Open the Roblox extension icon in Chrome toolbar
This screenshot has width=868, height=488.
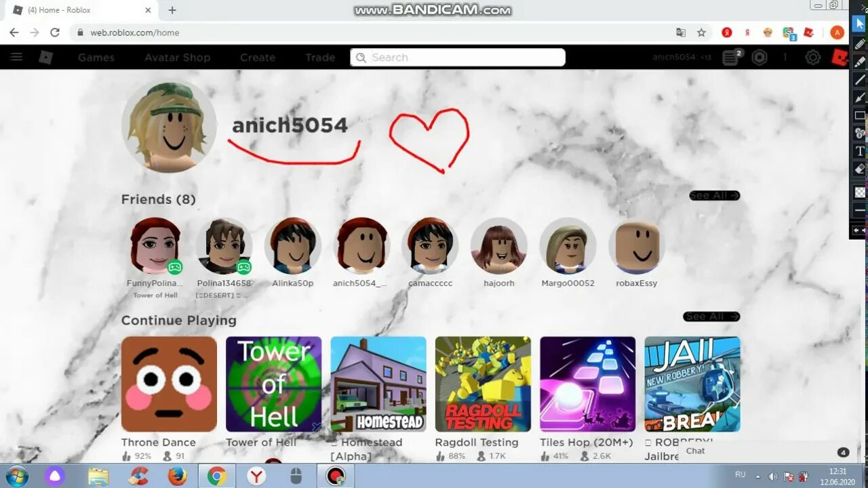click(x=808, y=33)
